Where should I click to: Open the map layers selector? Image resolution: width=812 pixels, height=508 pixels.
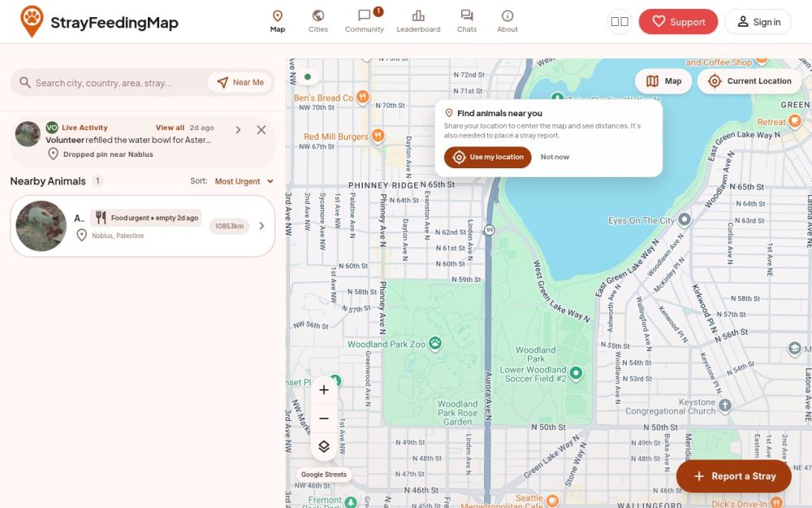324,446
